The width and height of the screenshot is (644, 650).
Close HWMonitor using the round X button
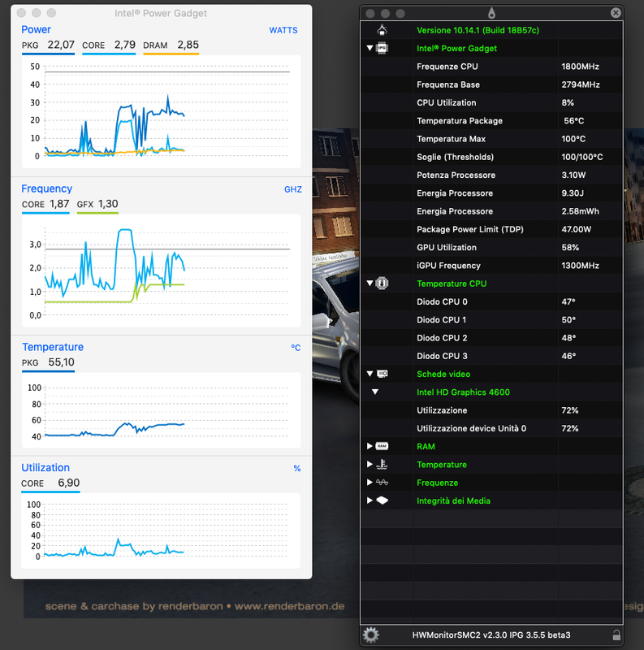click(x=616, y=13)
